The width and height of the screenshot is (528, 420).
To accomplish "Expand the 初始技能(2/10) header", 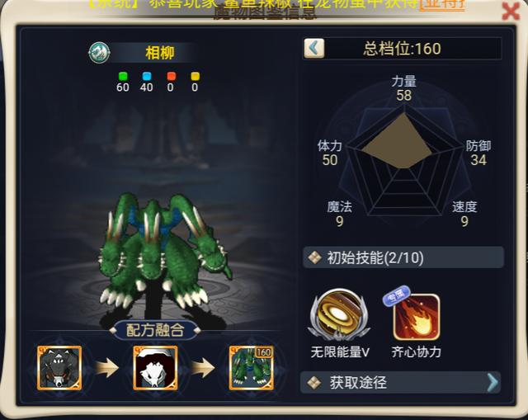I will point(403,257).
